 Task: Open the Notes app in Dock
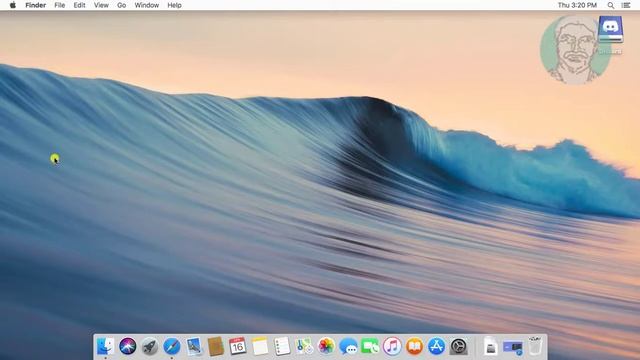(x=260, y=347)
